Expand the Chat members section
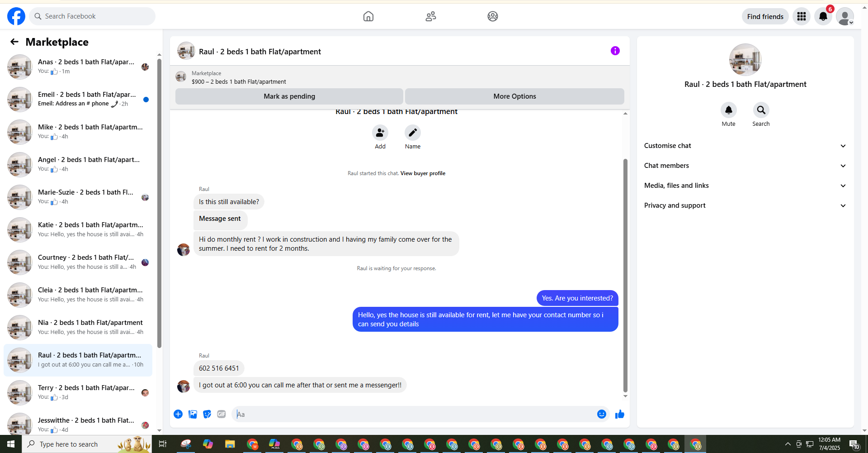This screenshot has width=868, height=453. [x=745, y=166]
